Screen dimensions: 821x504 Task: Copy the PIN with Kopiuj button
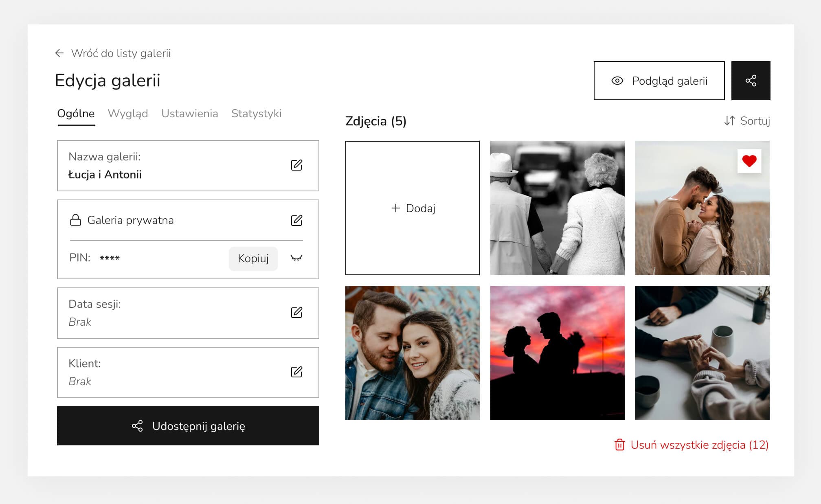coord(253,259)
